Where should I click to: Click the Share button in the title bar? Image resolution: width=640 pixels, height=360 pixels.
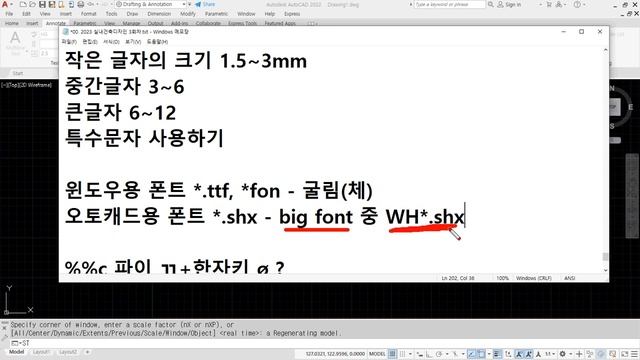coord(205,4)
